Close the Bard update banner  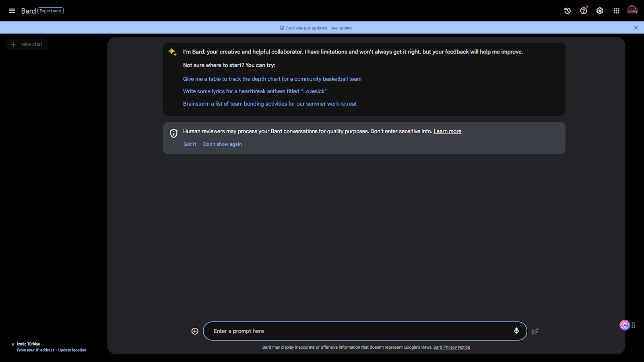pyautogui.click(x=636, y=28)
